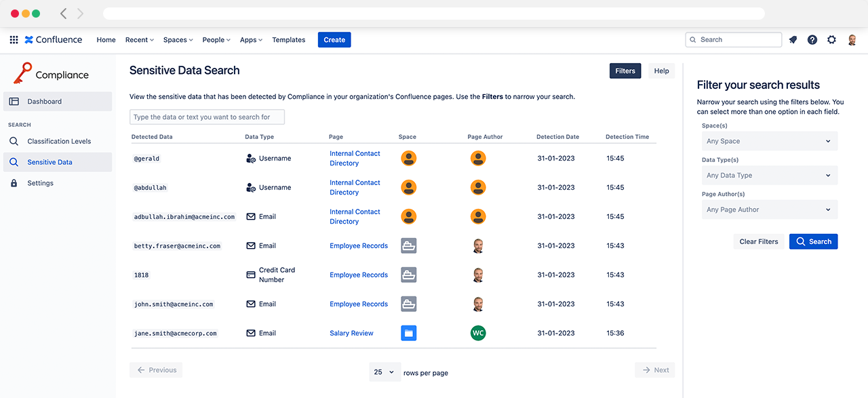Viewport: 868px width, 398px height.
Task: Click the Clear Filters button
Action: pos(758,241)
